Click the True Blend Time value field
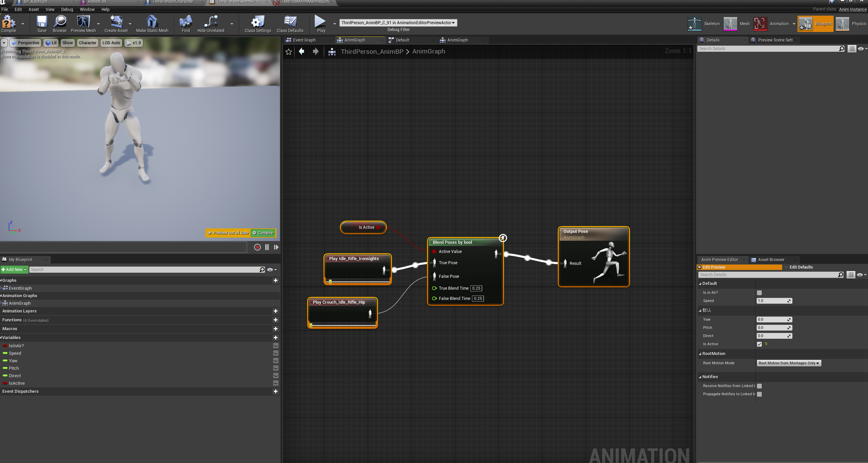This screenshot has height=463, width=868. (x=476, y=288)
